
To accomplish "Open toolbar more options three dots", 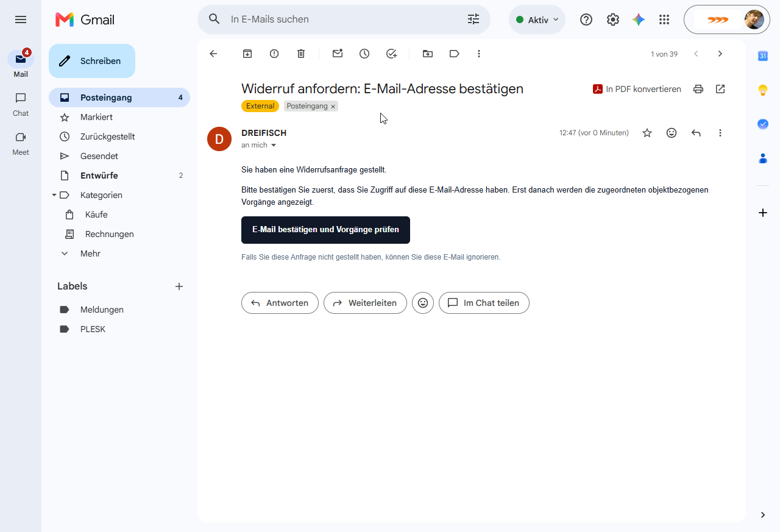I will click(x=479, y=54).
